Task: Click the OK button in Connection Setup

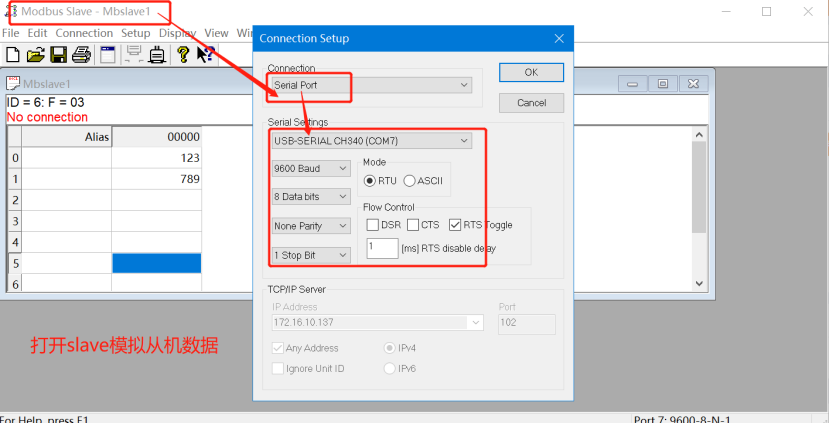Action: pos(531,72)
